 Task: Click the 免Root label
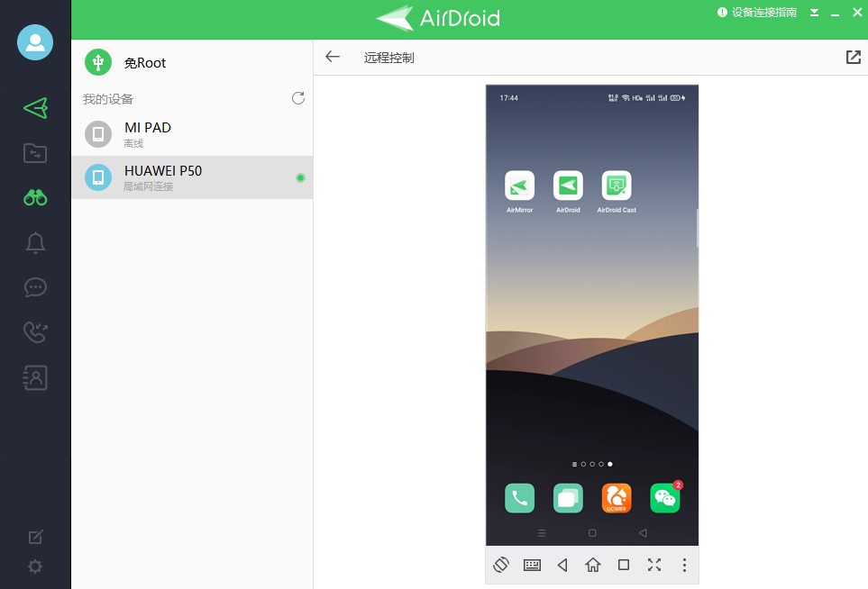coord(145,63)
